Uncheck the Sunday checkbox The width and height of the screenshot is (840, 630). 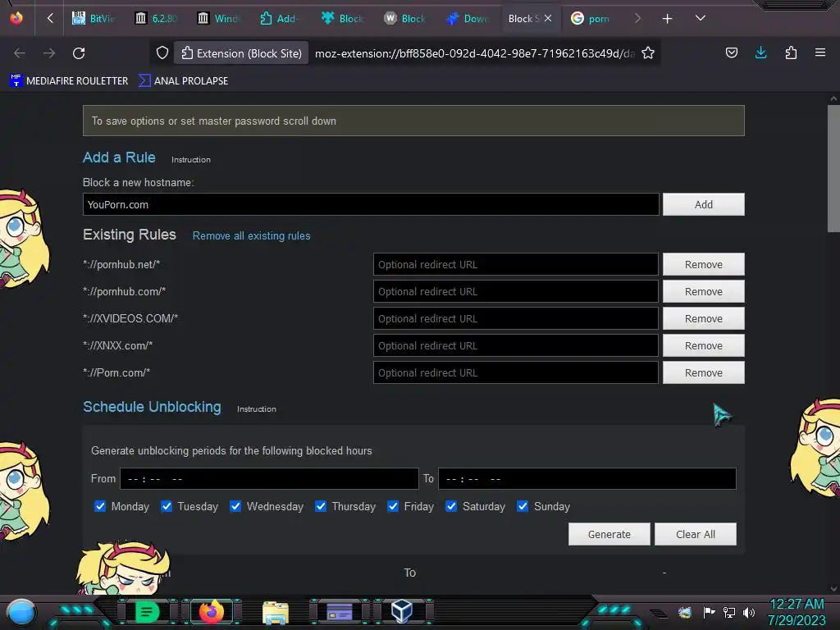pyautogui.click(x=523, y=506)
